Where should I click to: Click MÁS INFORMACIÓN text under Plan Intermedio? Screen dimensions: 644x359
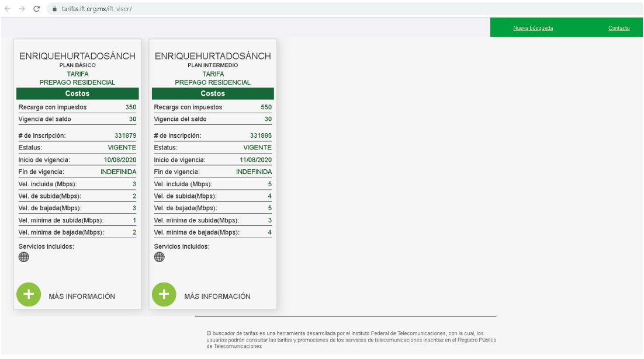point(217,297)
